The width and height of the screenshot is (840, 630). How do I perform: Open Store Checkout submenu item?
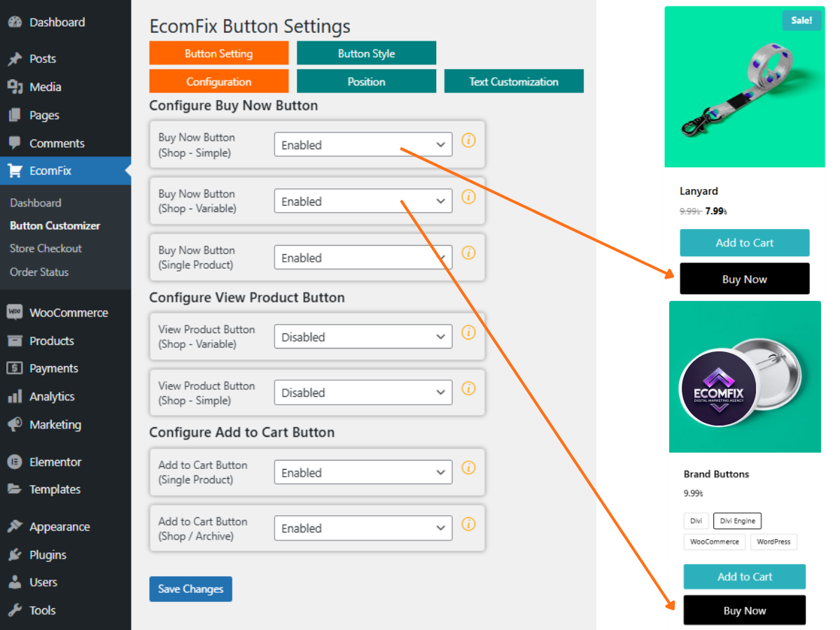click(46, 248)
